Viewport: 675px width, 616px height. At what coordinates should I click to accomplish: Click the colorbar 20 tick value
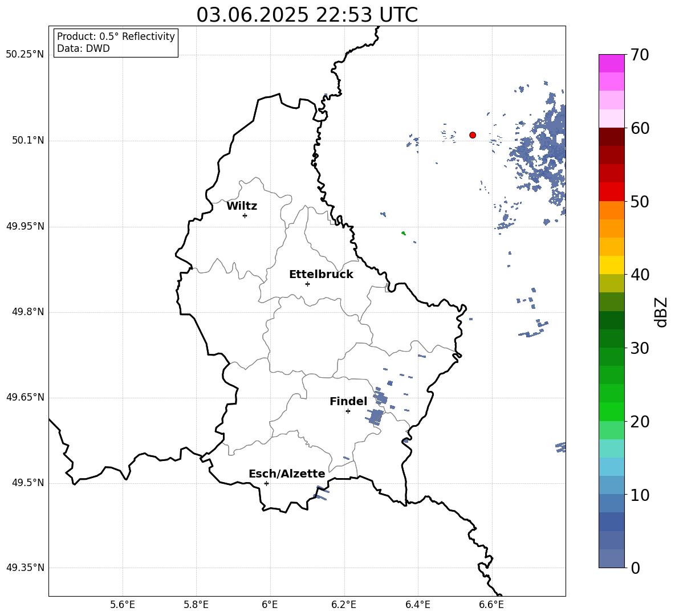click(639, 422)
